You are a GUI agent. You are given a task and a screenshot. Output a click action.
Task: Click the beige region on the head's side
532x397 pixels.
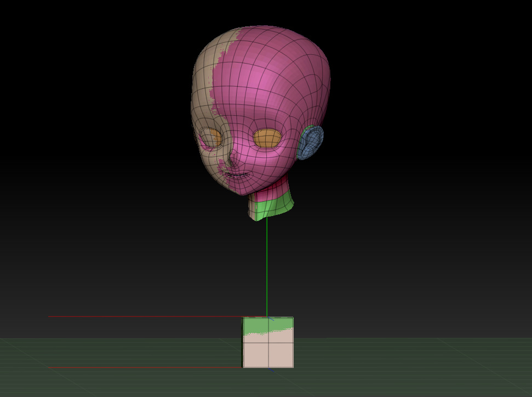click(203, 99)
